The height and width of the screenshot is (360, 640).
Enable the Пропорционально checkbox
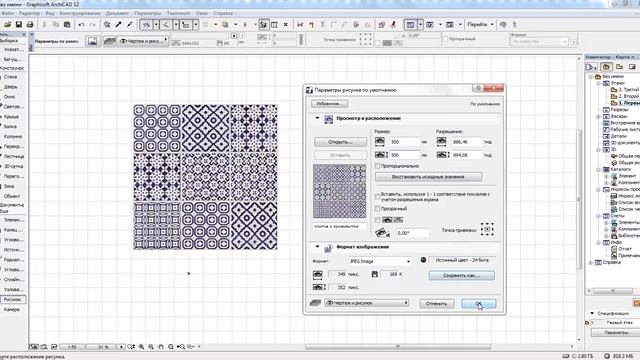tap(378, 166)
